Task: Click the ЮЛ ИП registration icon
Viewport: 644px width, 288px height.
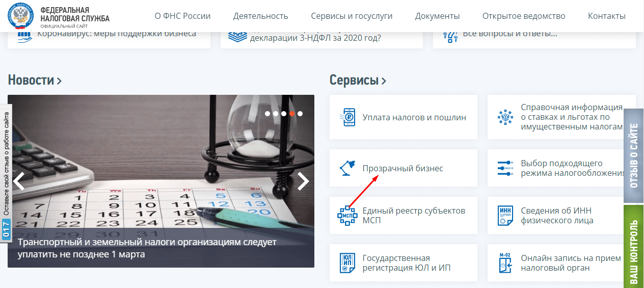Action: [348, 263]
